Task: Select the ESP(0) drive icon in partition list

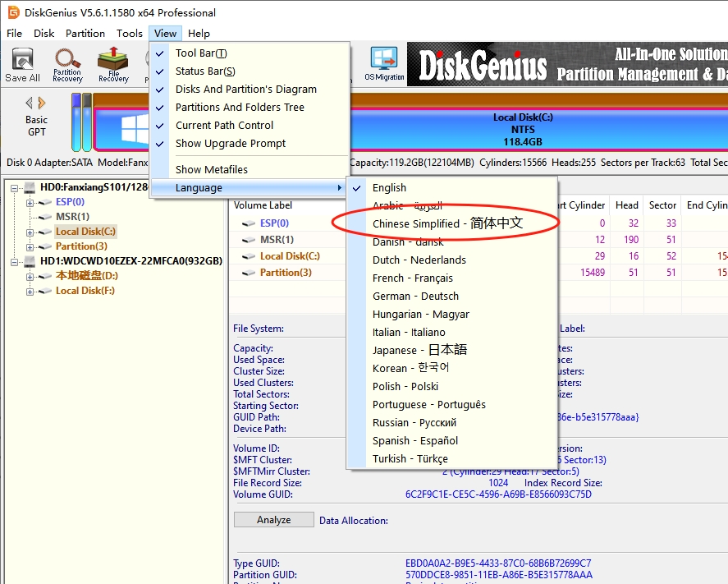Action: click(x=249, y=223)
